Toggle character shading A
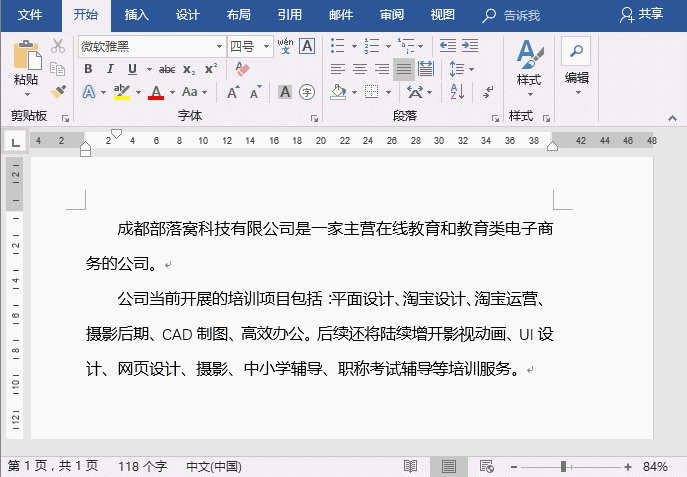This screenshot has height=477, width=687. (285, 92)
